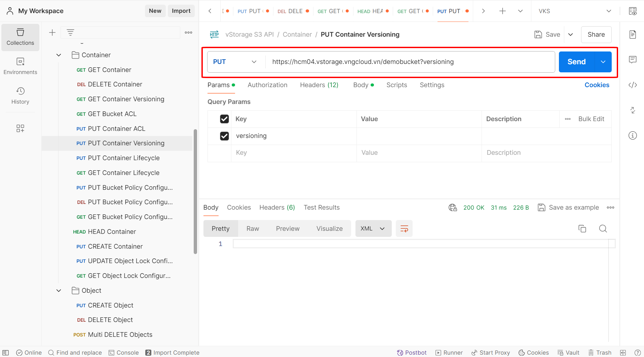This screenshot has height=357, width=644.
Task: Switch to the Authorization tab
Action: pos(267,85)
